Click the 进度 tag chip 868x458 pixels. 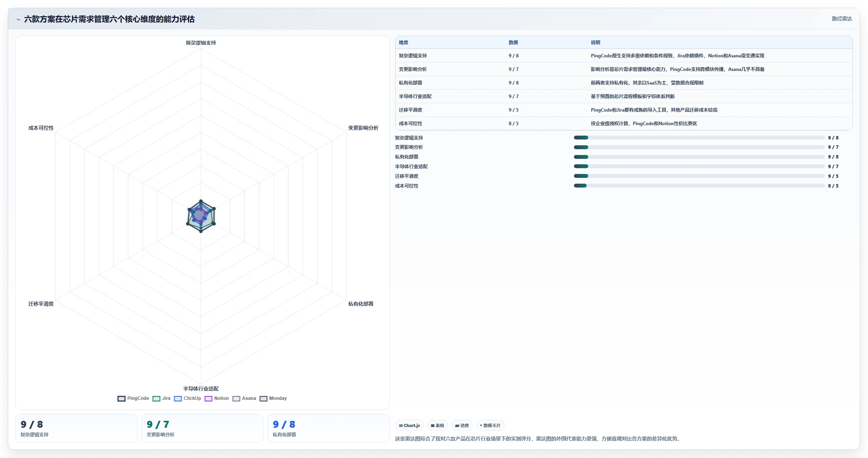[462, 425]
